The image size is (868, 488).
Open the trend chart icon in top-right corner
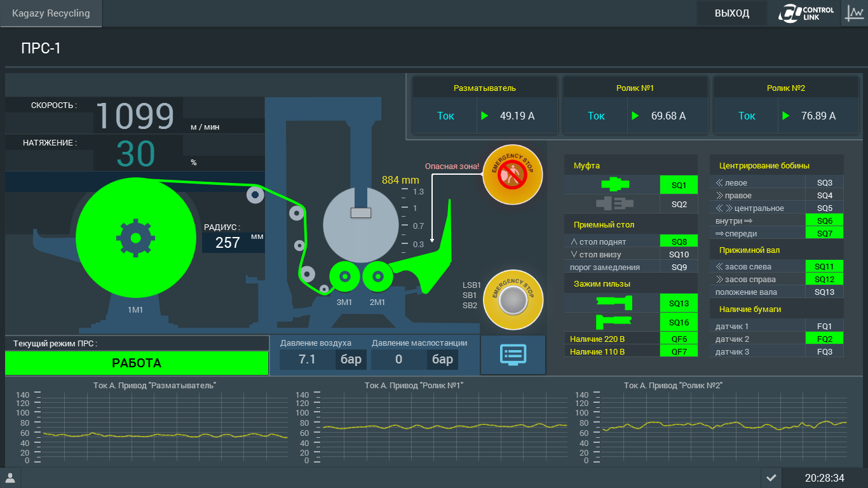(x=854, y=13)
